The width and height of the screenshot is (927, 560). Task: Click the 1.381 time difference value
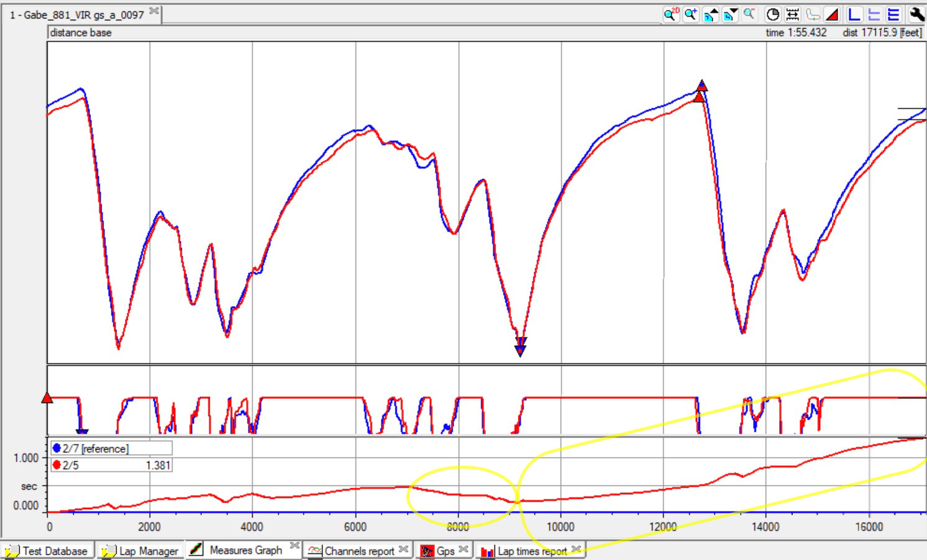click(x=158, y=465)
